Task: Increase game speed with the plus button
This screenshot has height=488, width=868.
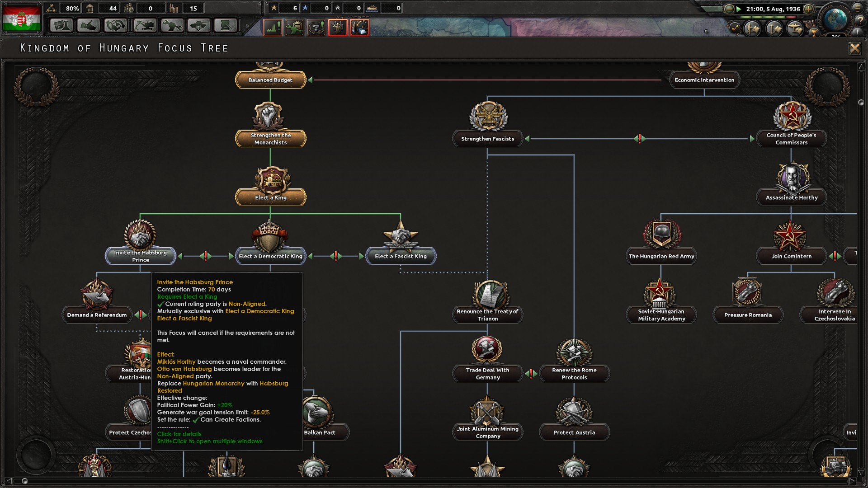Action: (808, 9)
